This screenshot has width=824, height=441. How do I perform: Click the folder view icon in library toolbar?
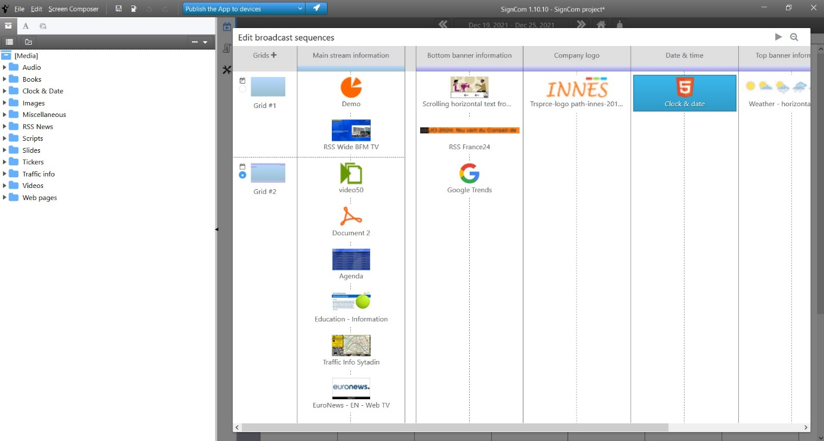click(x=28, y=42)
